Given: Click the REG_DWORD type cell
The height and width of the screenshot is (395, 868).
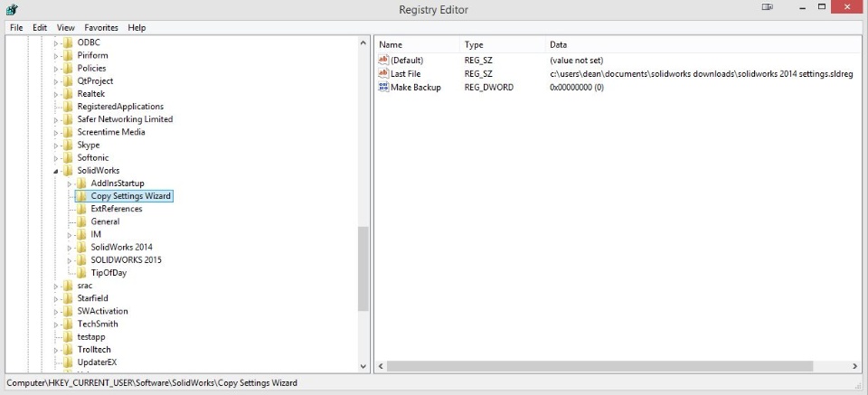Looking at the screenshot, I should [x=489, y=87].
